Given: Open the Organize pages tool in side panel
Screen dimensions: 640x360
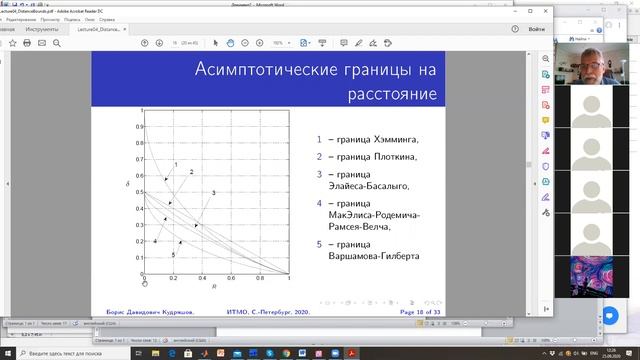Looking at the screenshot, I should pos(546,90).
